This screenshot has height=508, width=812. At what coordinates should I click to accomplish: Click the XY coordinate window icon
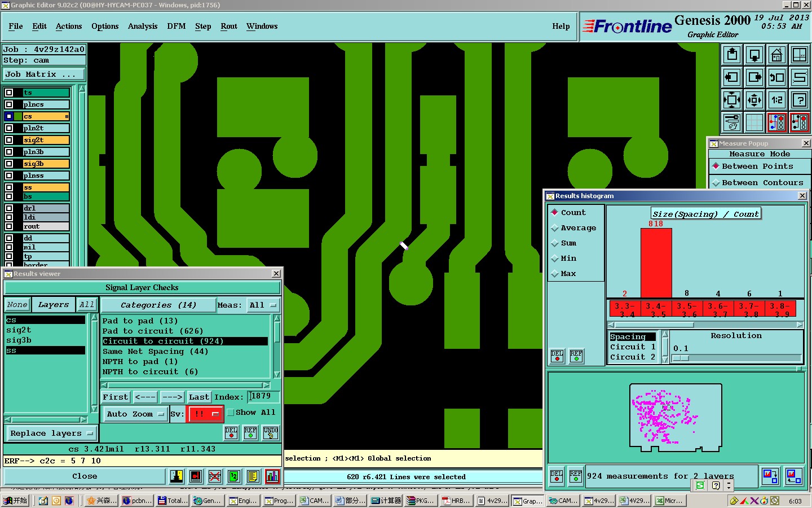tap(800, 55)
